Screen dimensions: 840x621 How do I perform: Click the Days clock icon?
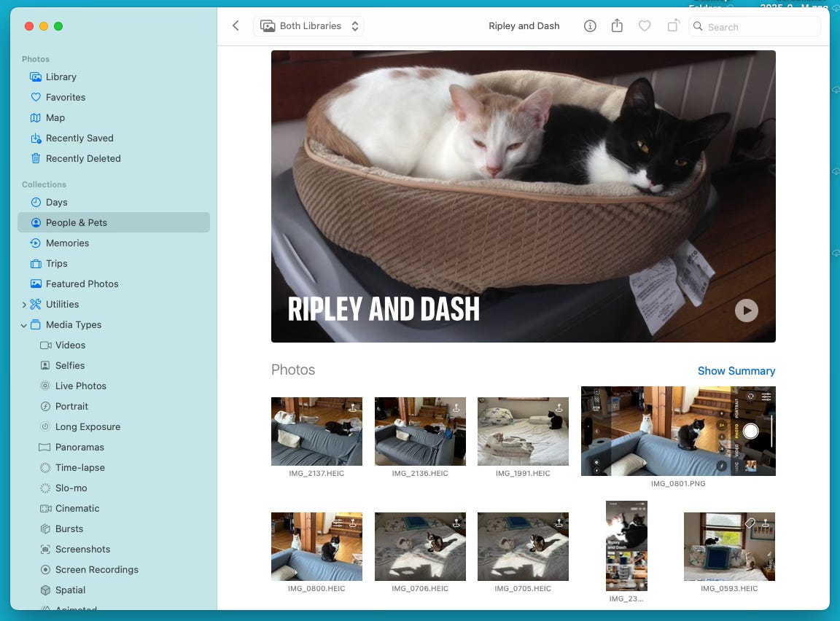tap(36, 203)
